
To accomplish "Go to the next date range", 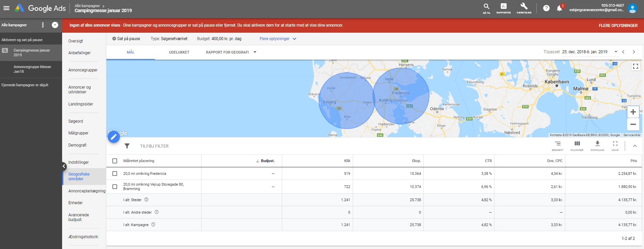I will point(634,52).
